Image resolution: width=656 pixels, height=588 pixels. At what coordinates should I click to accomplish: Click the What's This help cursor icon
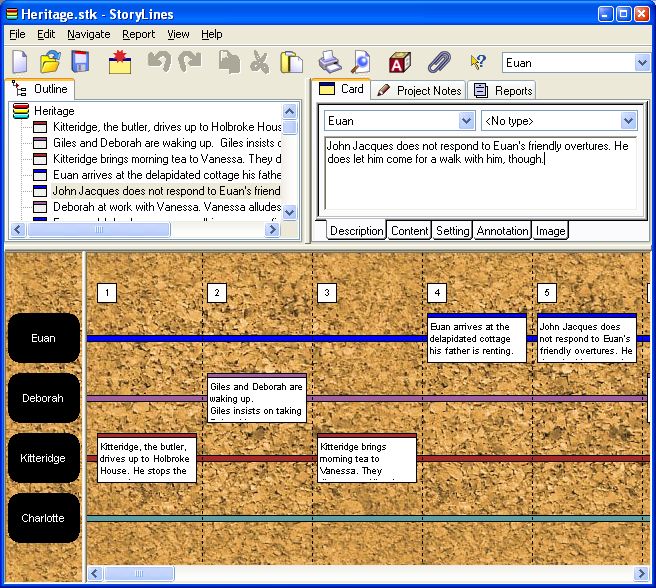click(478, 62)
